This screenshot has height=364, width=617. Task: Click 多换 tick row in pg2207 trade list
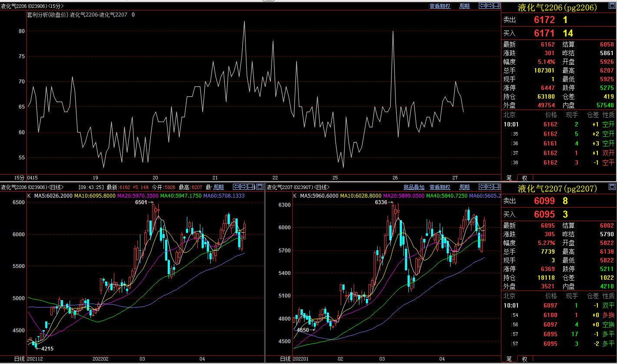(559, 315)
